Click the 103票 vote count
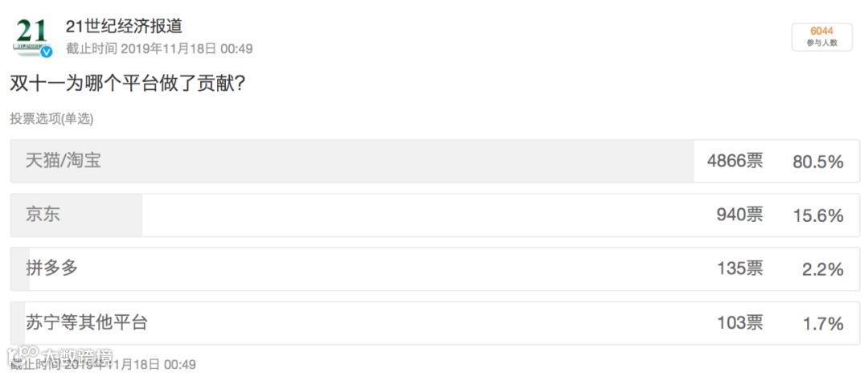Image resolution: width=868 pixels, height=373 pixels. coord(739,322)
